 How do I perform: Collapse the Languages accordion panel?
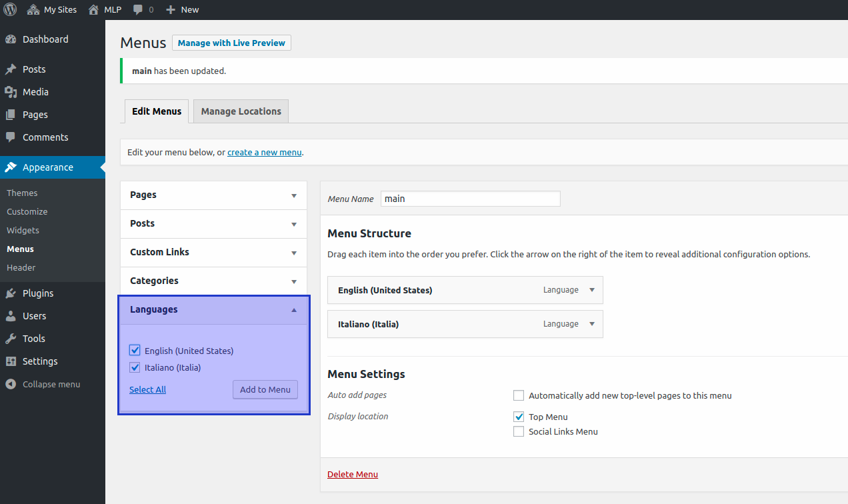click(x=293, y=309)
